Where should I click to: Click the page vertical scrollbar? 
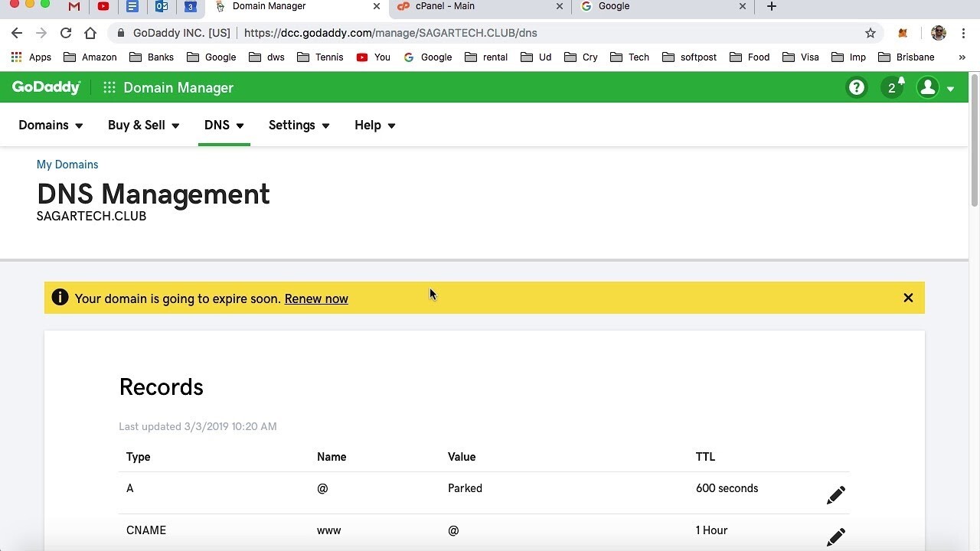click(x=974, y=138)
